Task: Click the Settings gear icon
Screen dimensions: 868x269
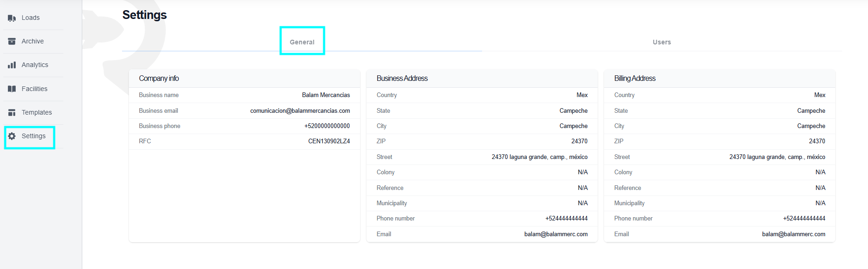Action: [x=12, y=136]
